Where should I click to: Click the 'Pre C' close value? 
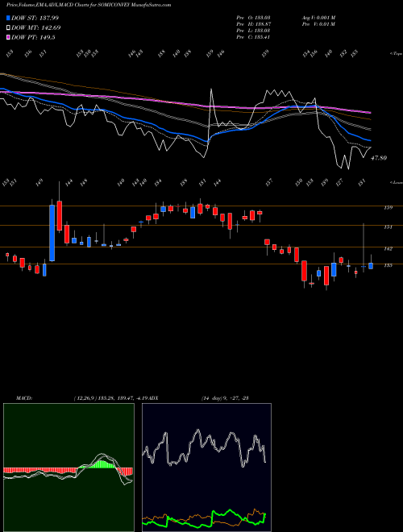click(x=253, y=37)
